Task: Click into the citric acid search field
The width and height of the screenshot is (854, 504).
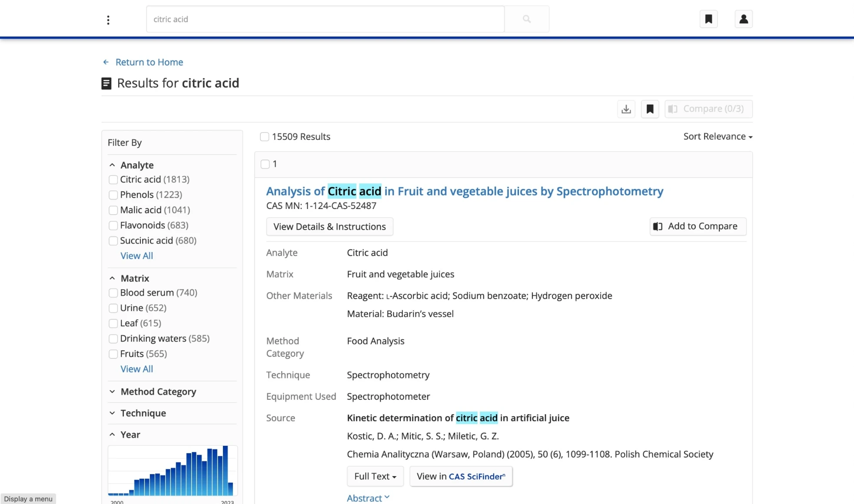Action: click(325, 19)
